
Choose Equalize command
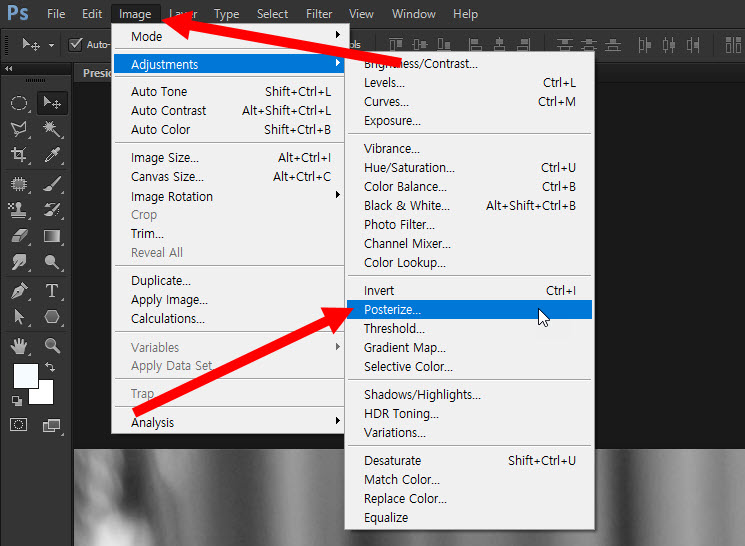[x=469, y=517]
